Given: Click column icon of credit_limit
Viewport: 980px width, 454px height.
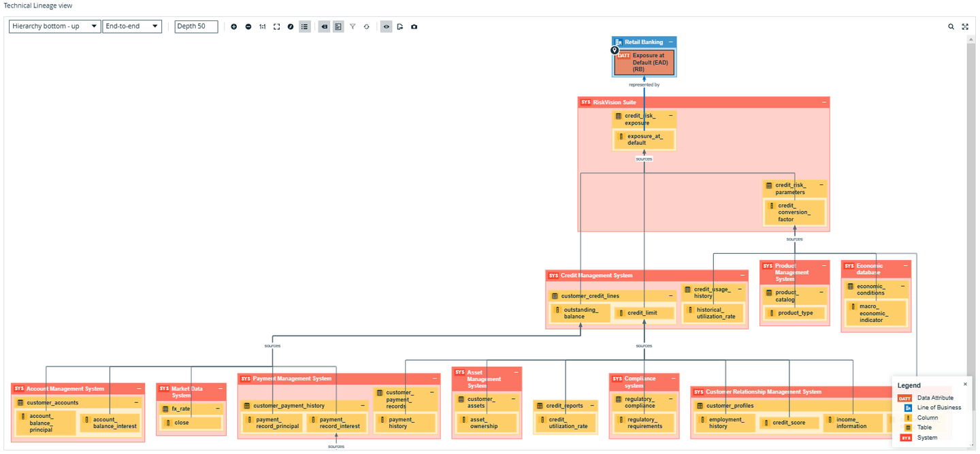Looking at the screenshot, I should click(621, 313).
